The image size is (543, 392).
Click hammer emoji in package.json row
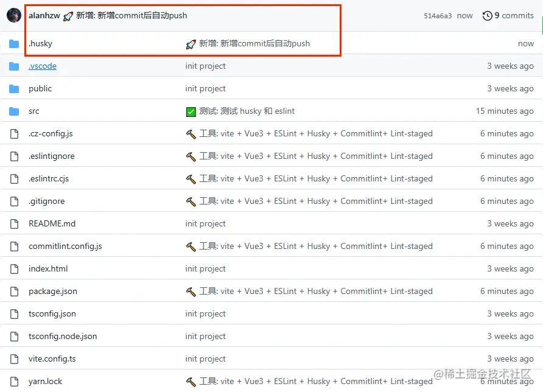pos(191,292)
